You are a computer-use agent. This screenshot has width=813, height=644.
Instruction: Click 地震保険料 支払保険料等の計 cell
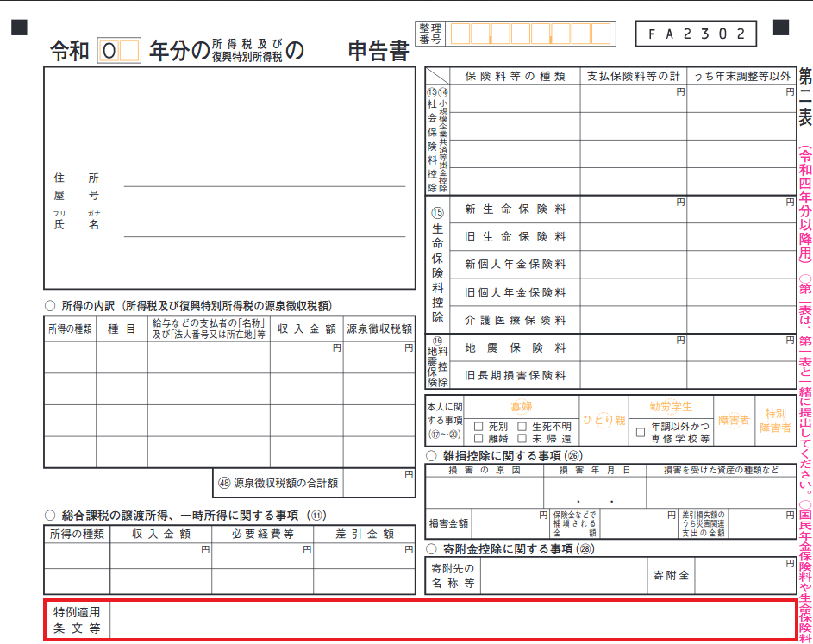pyautogui.click(x=634, y=348)
